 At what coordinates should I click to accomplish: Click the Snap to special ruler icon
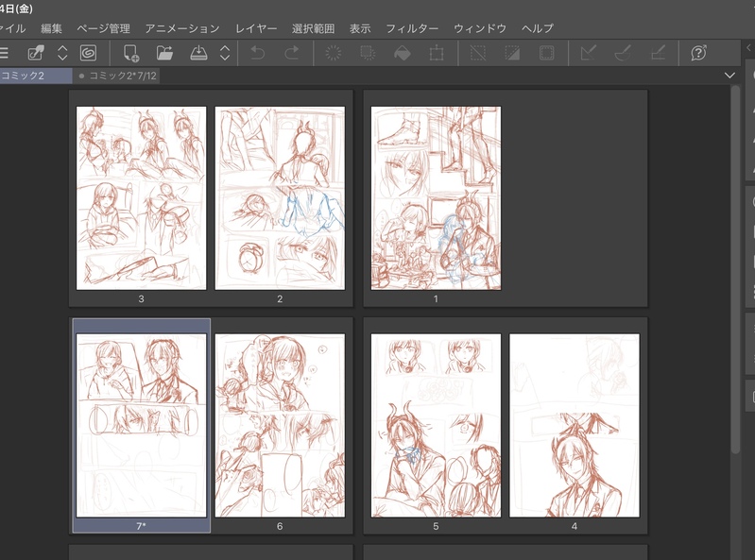click(x=623, y=53)
